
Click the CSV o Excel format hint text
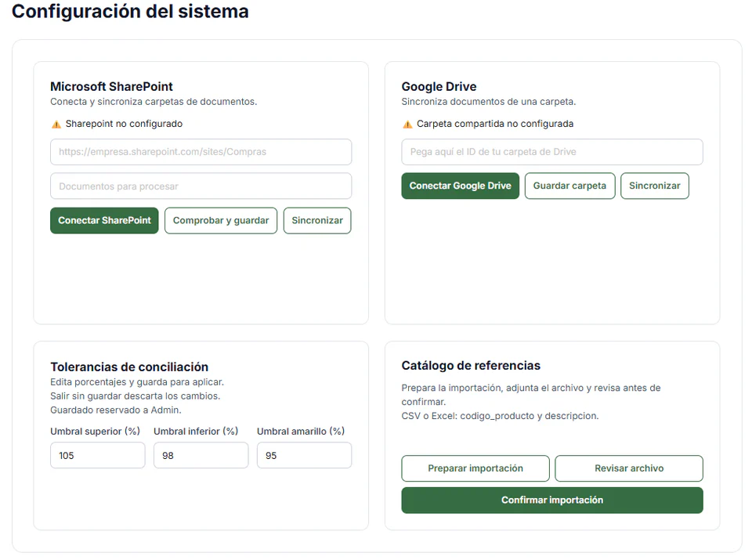(x=500, y=416)
